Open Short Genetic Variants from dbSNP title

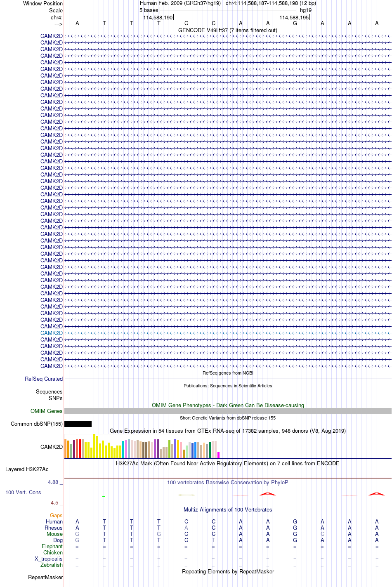pyautogui.click(x=228, y=418)
